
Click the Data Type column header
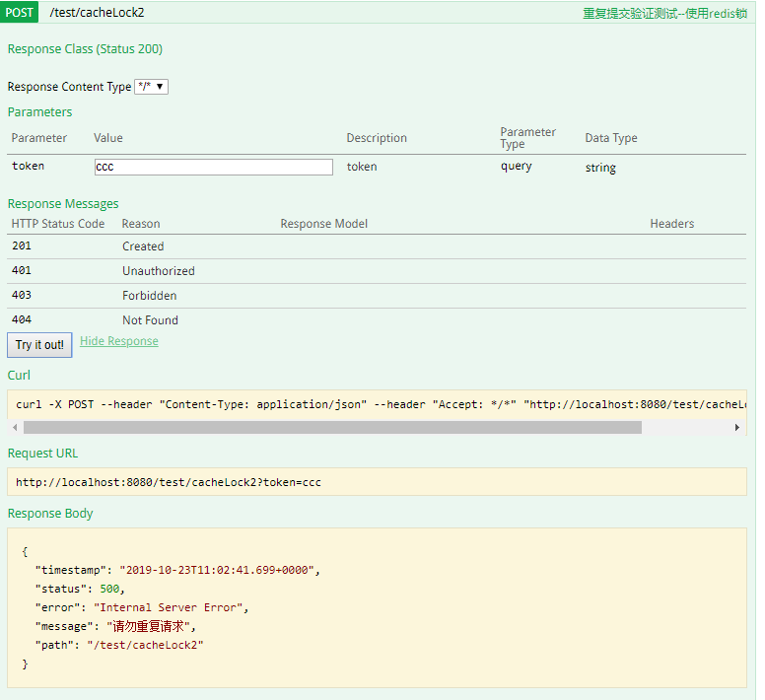[x=611, y=138]
